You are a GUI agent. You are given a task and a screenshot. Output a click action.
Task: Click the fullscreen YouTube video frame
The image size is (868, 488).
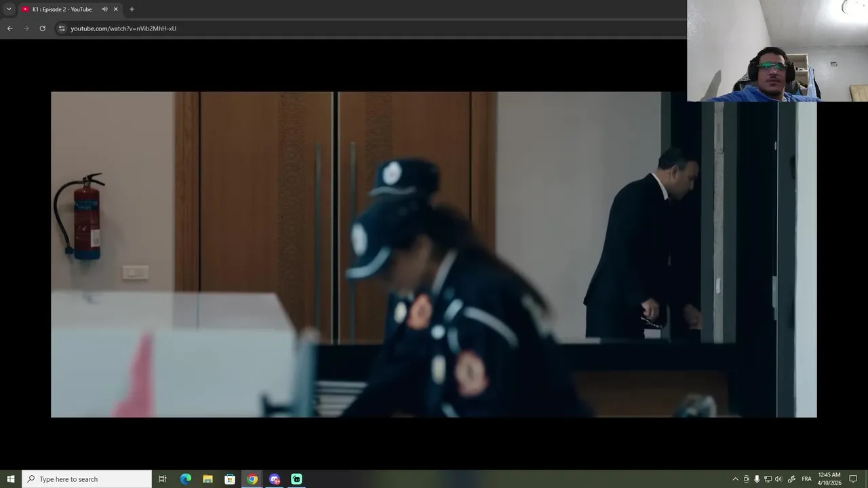point(434,254)
